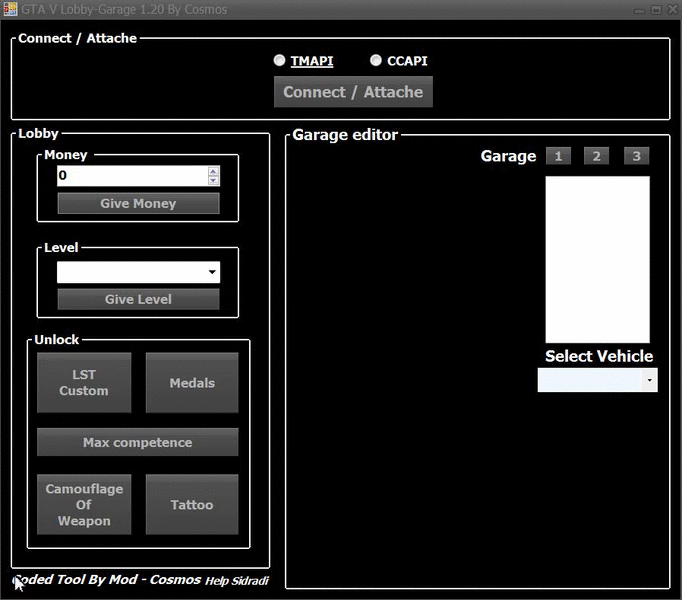Screen dimensions: 682x600
Task: Unlock the Tattoo option
Action: [x=192, y=504]
